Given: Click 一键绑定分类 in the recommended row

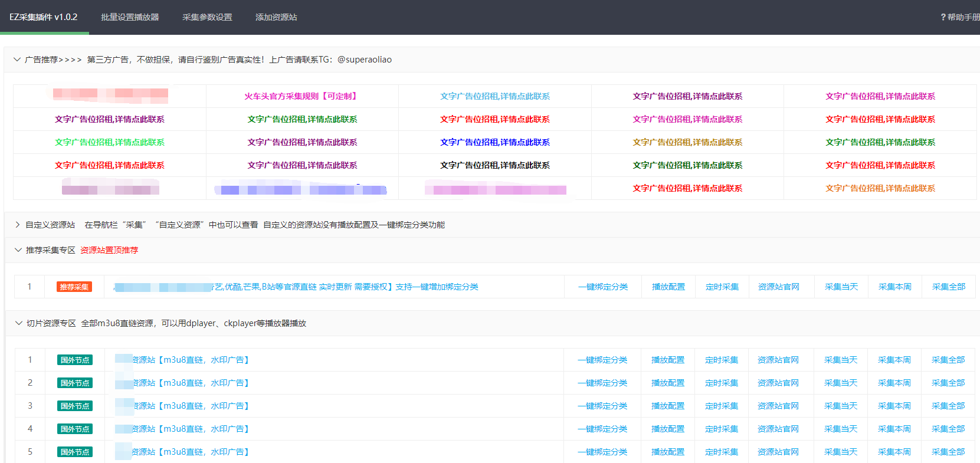Looking at the screenshot, I should tap(603, 287).
